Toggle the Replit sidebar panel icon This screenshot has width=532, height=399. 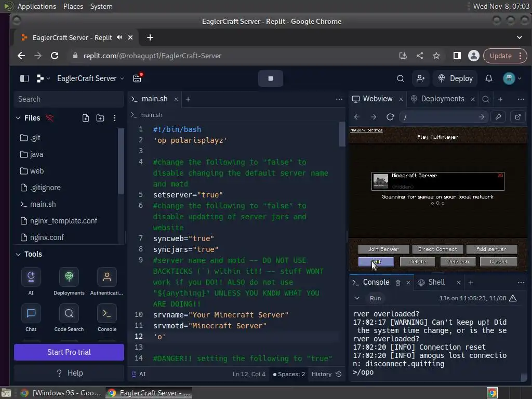tap(24, 79)
